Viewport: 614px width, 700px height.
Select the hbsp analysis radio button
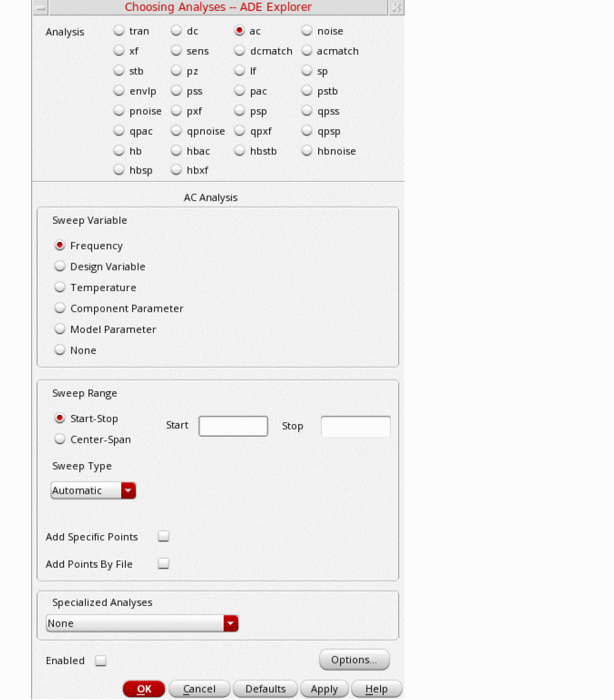pyautogui.click(x=119, y=170)
